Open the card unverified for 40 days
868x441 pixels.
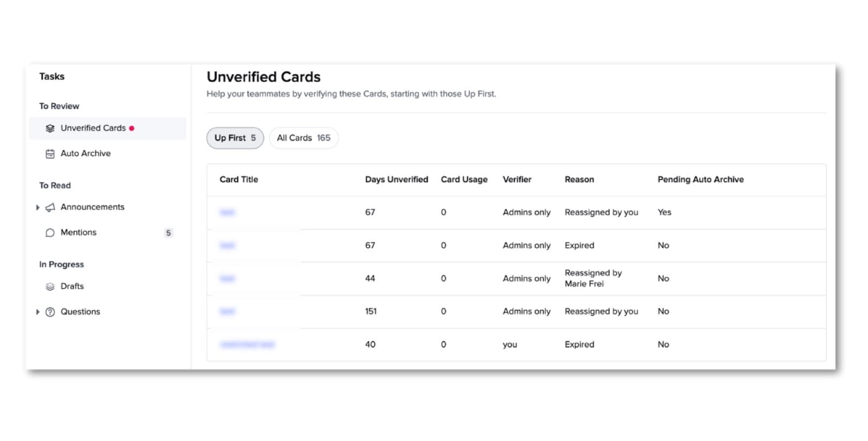click(247, 344)
